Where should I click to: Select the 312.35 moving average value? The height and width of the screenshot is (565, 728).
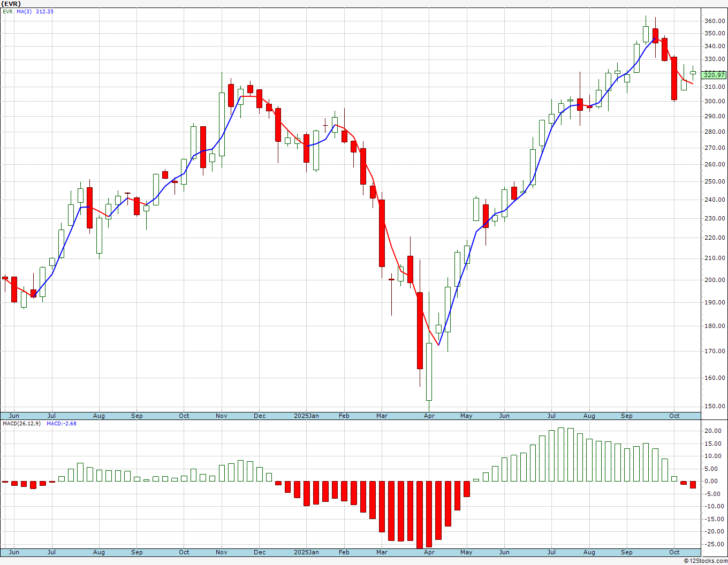[x=45, y=11]
